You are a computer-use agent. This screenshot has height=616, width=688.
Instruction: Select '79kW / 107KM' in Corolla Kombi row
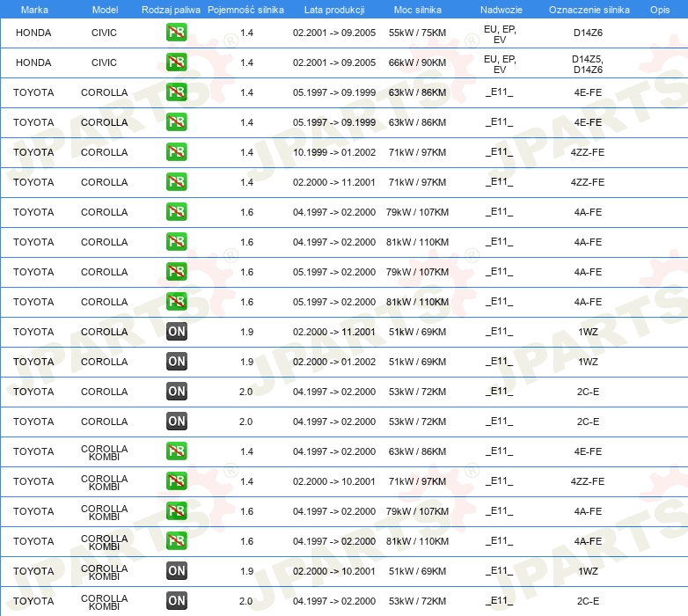[x=417, y=511]
